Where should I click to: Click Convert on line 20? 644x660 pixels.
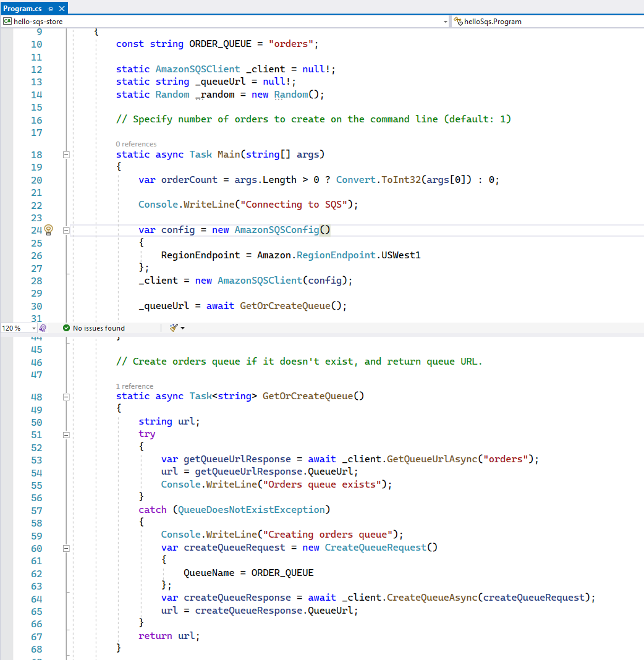(x=355, y=180)
